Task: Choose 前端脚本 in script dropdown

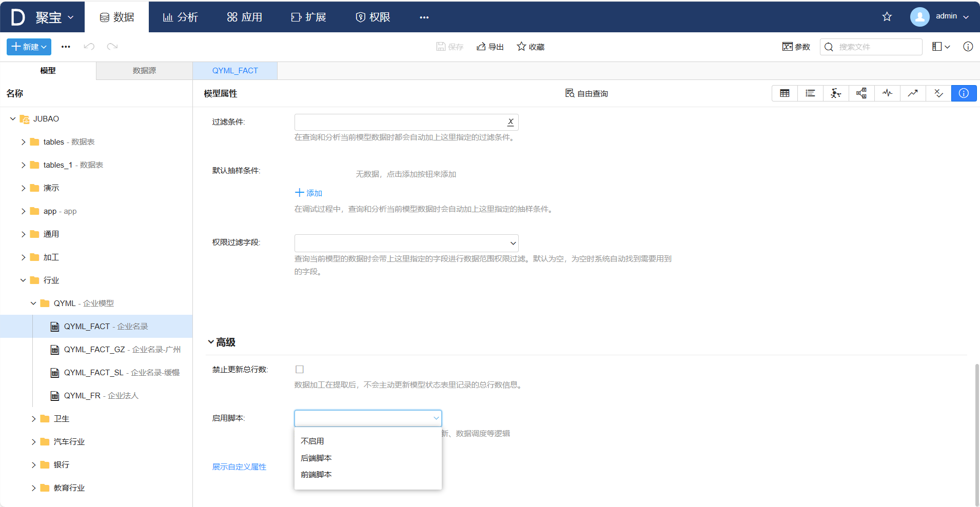Action: click(368, 475)
